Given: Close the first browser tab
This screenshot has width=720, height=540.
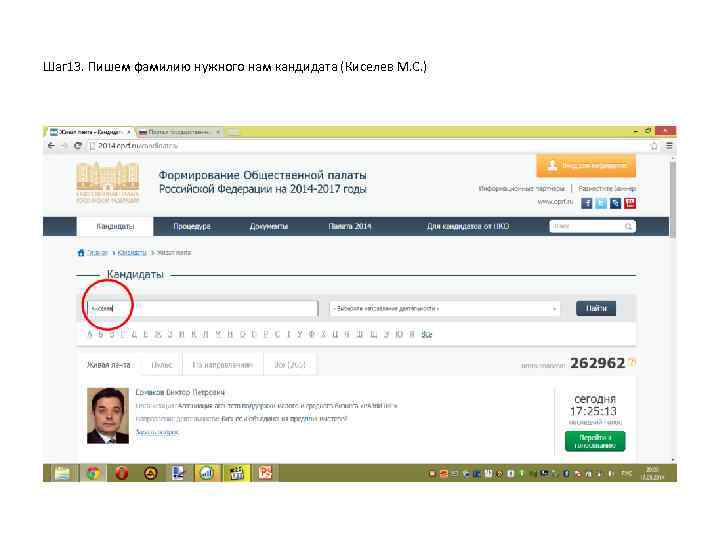Looking at the screenshot, I should click(129, 132).
